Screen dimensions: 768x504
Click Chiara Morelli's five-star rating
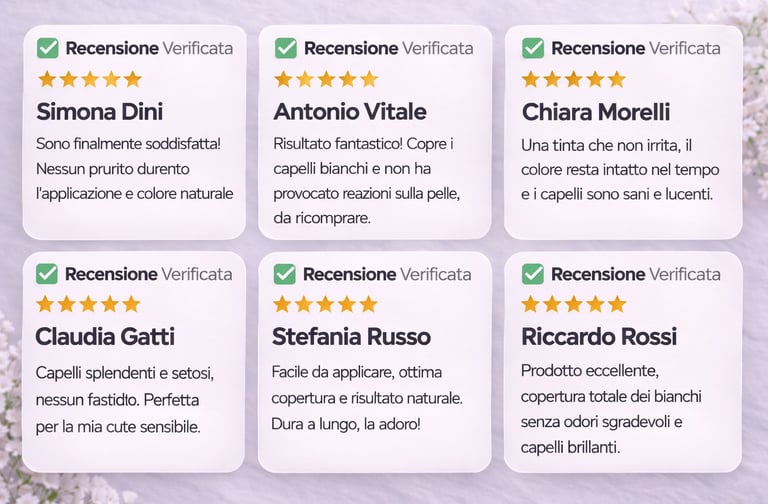click(x=573, y=79)
